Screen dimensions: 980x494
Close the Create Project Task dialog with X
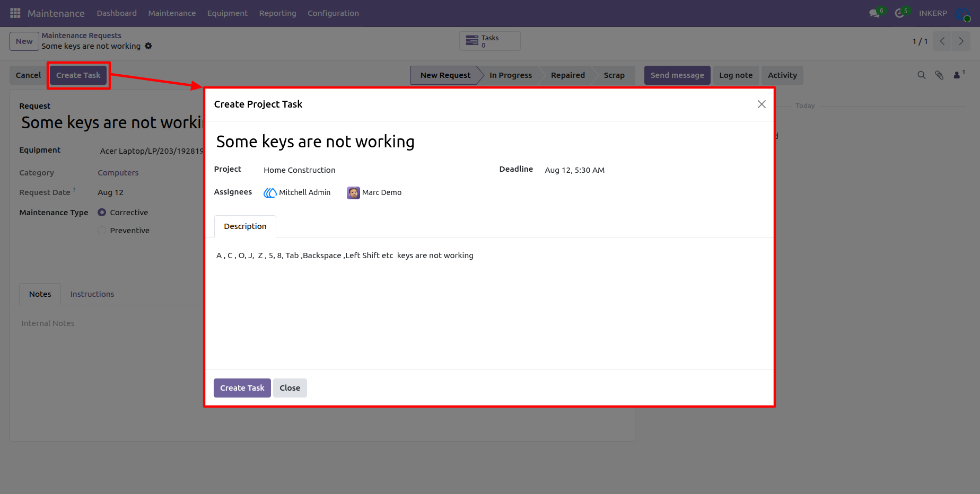coord(762,104)
